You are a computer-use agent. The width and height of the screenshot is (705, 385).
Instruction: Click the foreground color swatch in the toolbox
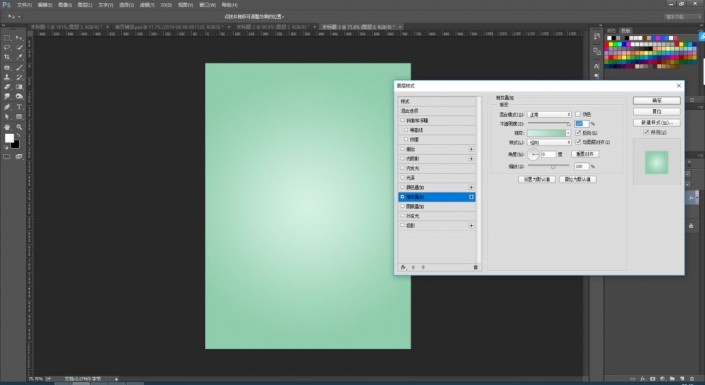pos(9,139)
